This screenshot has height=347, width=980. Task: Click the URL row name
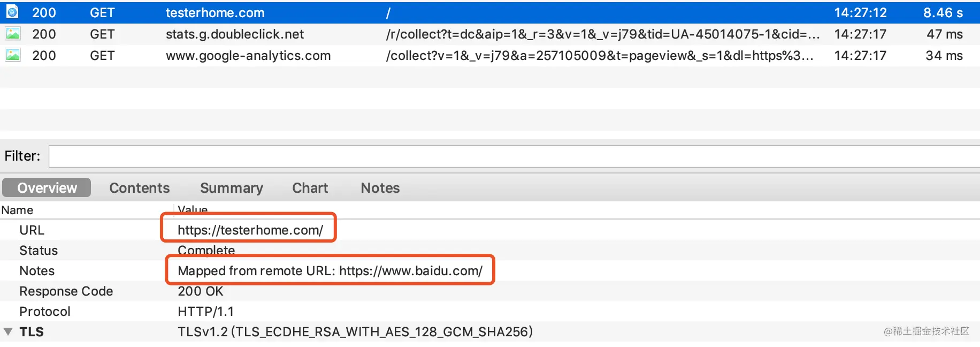click(32, 230)
